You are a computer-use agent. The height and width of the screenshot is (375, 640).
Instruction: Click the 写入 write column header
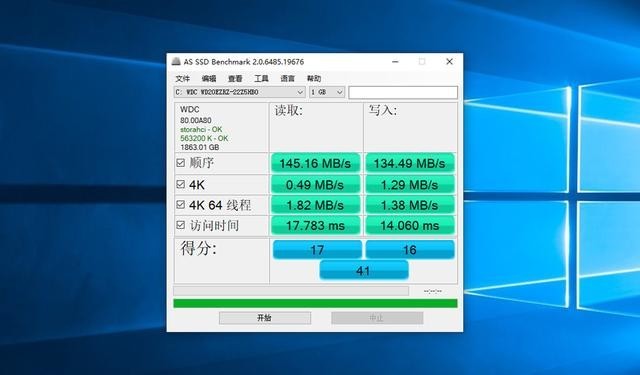coord(383,110)
